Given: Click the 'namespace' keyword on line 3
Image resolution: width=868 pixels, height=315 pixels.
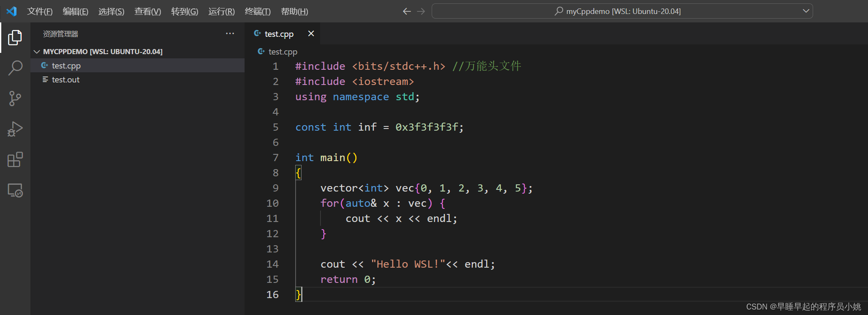Looking at the screenshot, I should pyautogui.click(x=361, y=97).
